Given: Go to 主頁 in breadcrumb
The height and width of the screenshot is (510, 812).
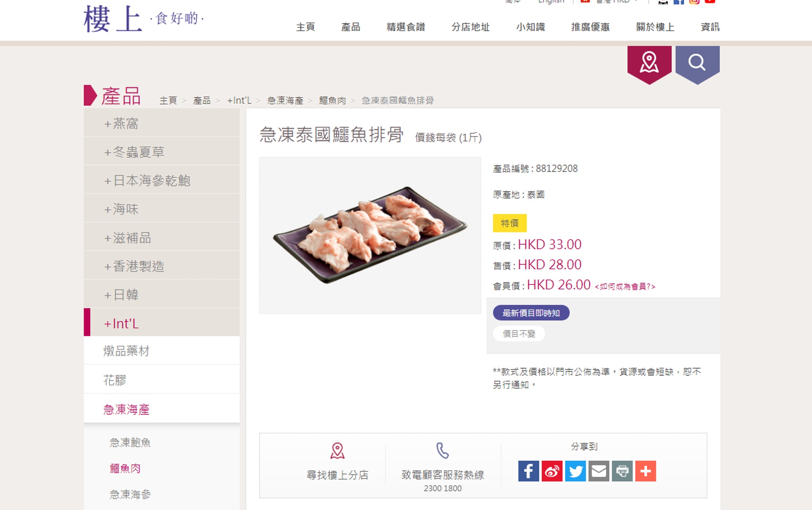Looking at the screenshot, I should 168,101.
